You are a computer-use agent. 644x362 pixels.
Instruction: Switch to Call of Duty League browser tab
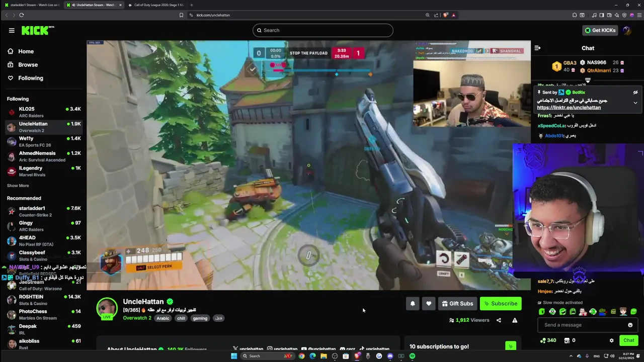coord(156,5)
